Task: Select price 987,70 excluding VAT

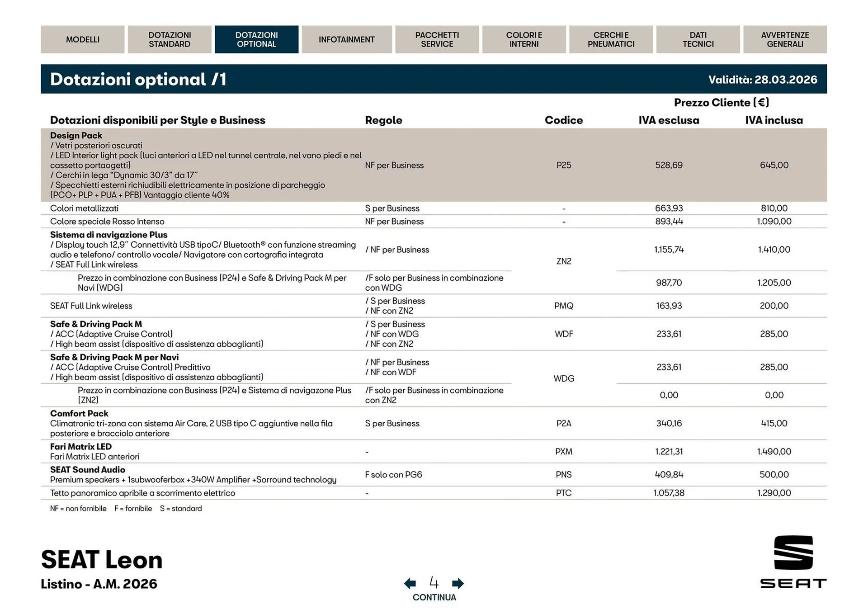Action: (669, 283)
